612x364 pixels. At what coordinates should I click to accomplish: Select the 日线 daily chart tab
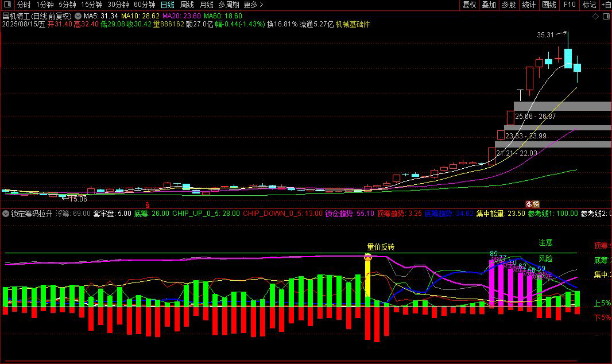click(168, 5)
